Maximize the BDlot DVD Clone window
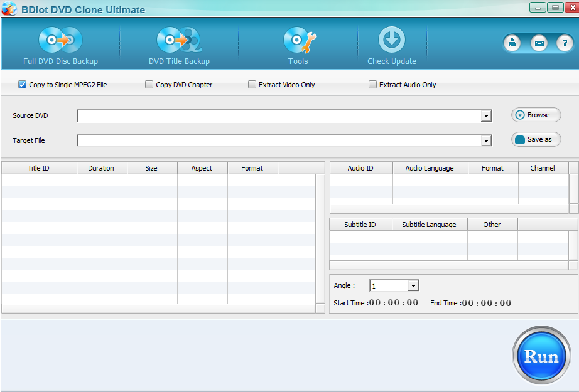The image size is (579, 392). (x=555, y=8)
